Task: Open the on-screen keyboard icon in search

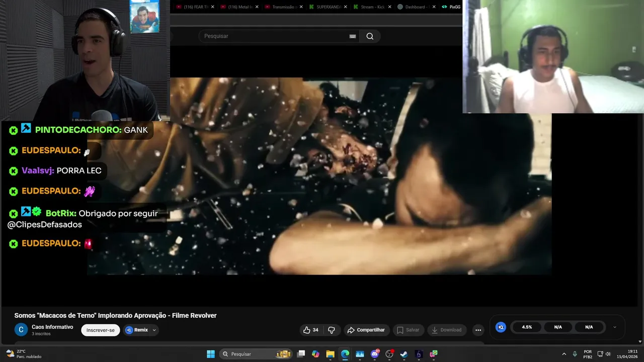Action: (353, 36)
